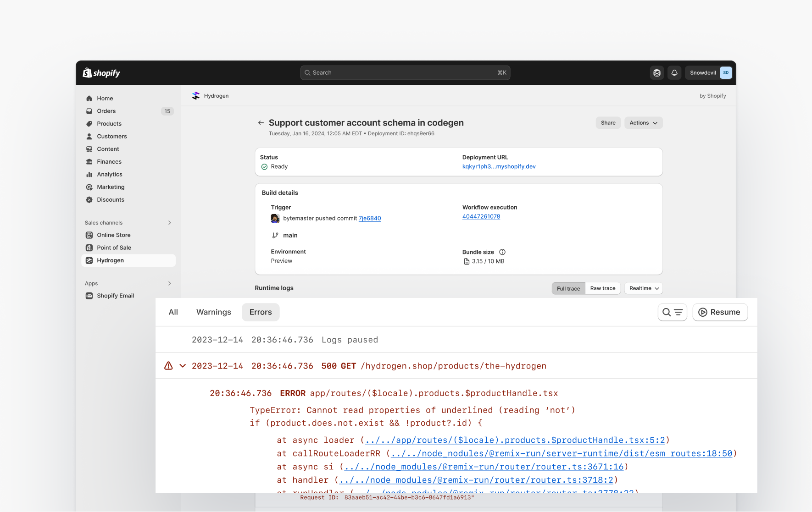Screen dimensions: 812x512
Task: Open workflow execution 40447261078
Action: tap(481, 217)
